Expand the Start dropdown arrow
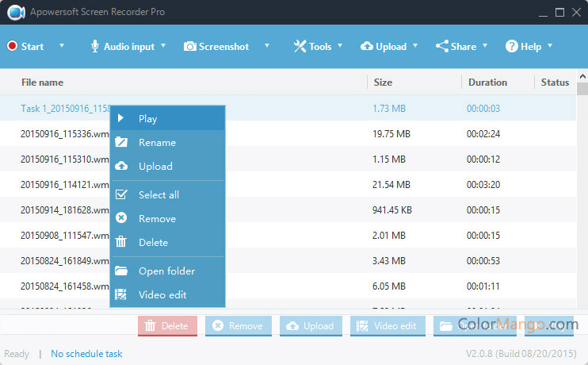Image resolution: width=588 pixels, height=365 pixels. point(62,46)
